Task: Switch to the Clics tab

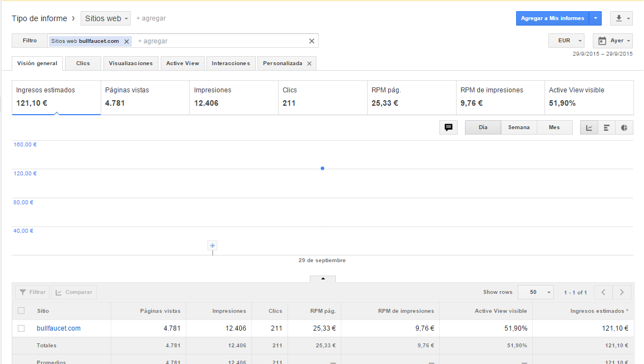Action: [x=83, y=63]
